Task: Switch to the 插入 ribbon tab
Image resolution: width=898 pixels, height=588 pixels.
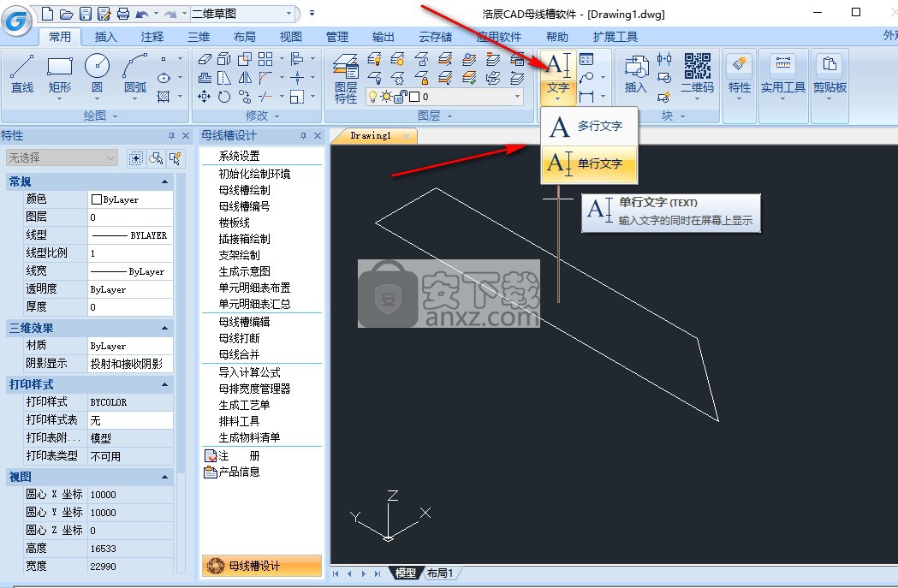Action: point(105,37)
